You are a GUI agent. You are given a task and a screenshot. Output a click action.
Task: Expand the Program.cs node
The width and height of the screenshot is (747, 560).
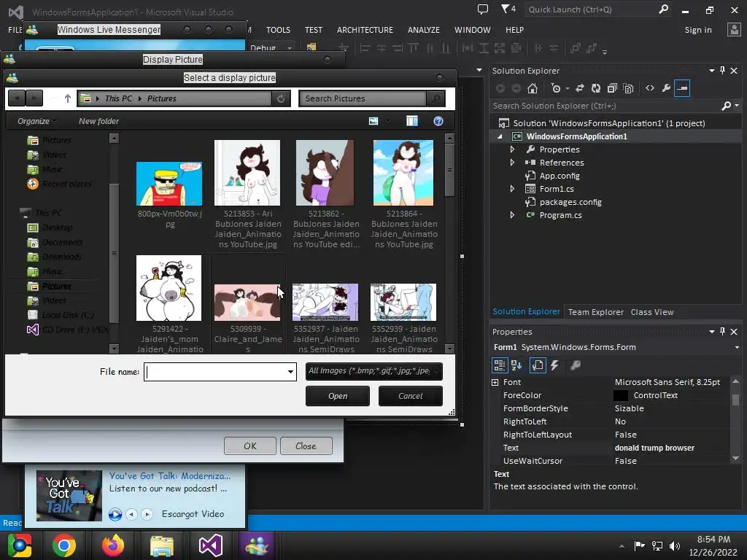pyautogui.click(x=512, y=215)
